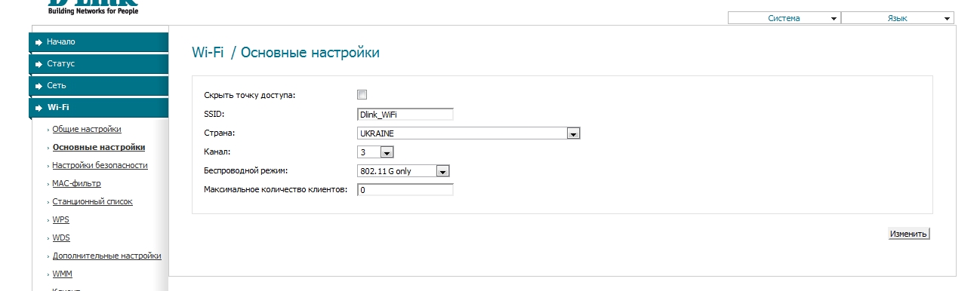Open the Язык language menu
Viewport: 980px width, 291px height.
pyautogui.click(x=898, y=18)
